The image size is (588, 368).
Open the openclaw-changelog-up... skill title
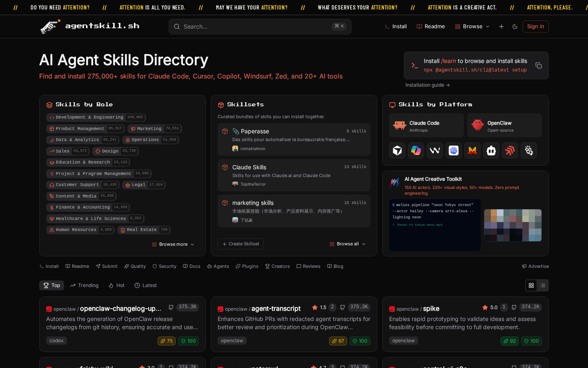[x=120, y=309]
